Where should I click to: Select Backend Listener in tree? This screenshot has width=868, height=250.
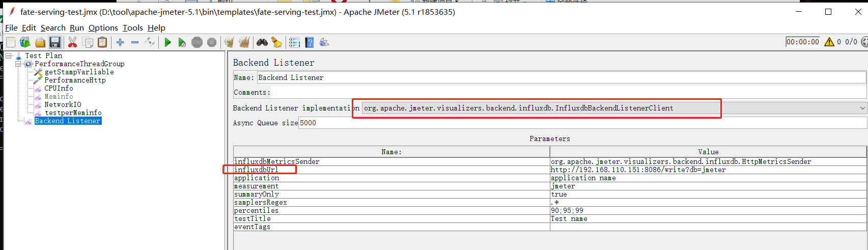(x=68, y=121)
